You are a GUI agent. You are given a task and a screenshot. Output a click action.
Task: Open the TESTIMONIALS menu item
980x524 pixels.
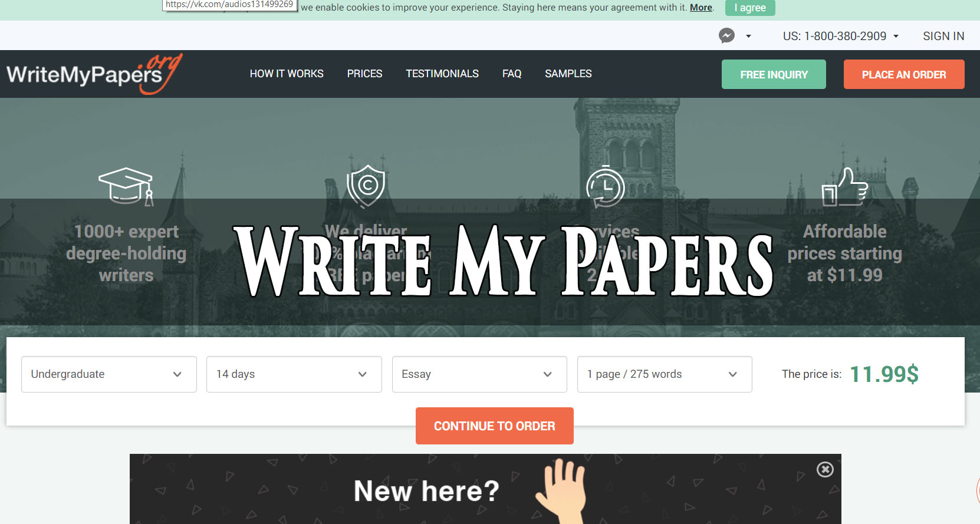pyautogui.click(x=442, y=74)
